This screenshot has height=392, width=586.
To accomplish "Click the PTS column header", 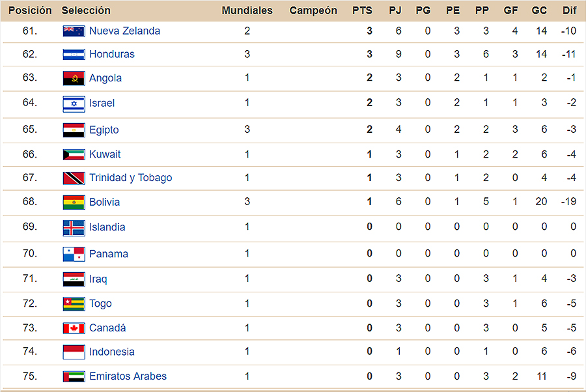I will pos(362,10).
